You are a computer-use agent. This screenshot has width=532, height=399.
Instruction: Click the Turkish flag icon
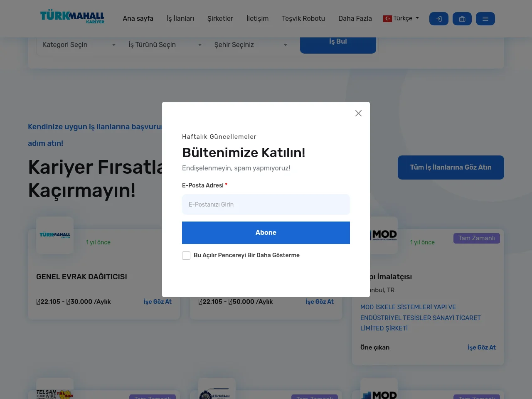click(x=387, y=19)
